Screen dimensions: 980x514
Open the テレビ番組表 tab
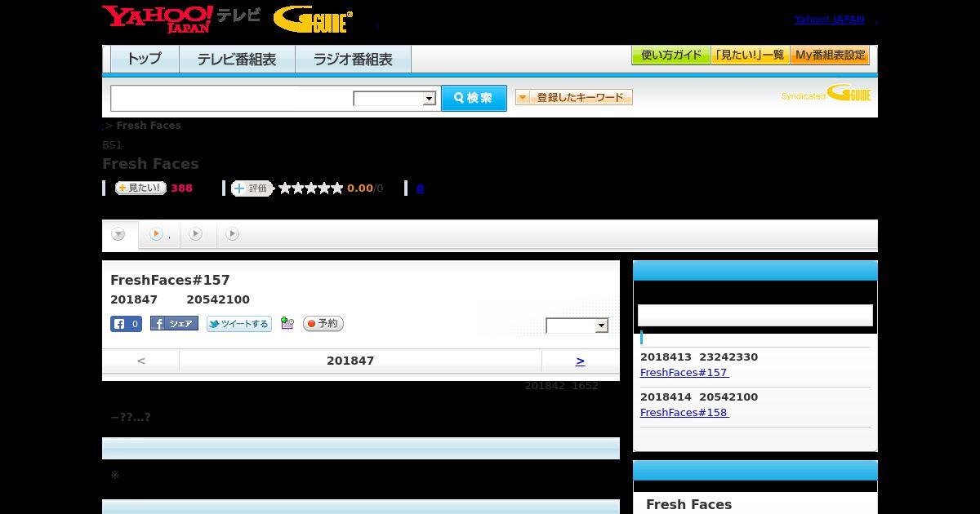pos(237,59)
